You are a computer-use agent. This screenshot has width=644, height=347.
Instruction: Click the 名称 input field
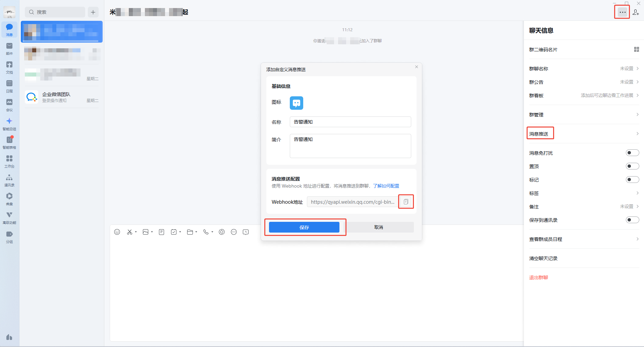(350, 122)
